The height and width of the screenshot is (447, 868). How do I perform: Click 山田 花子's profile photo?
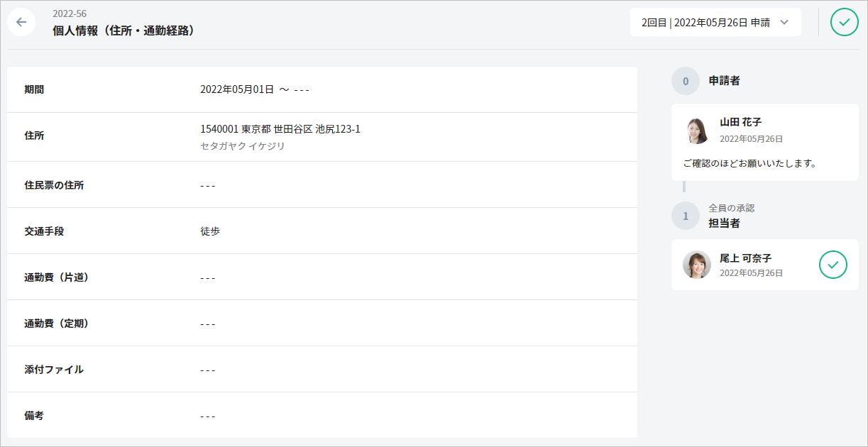696,131
